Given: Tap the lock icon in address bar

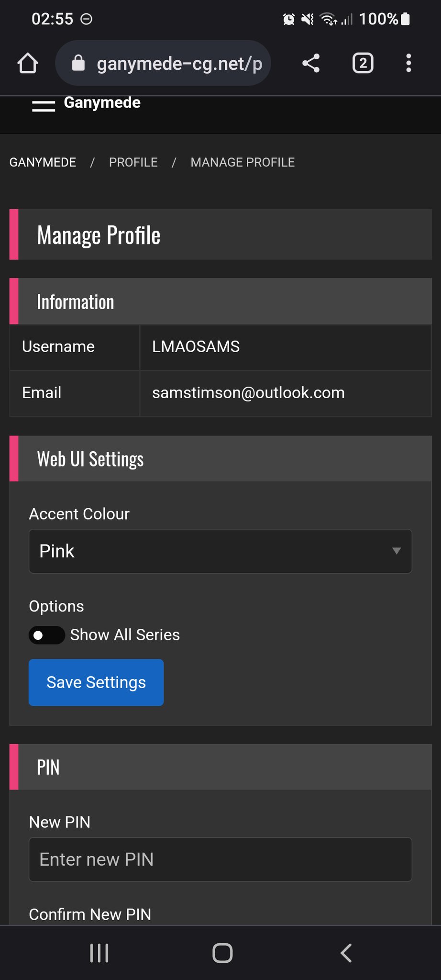Looking at the screenshot, I should (78, 63).
